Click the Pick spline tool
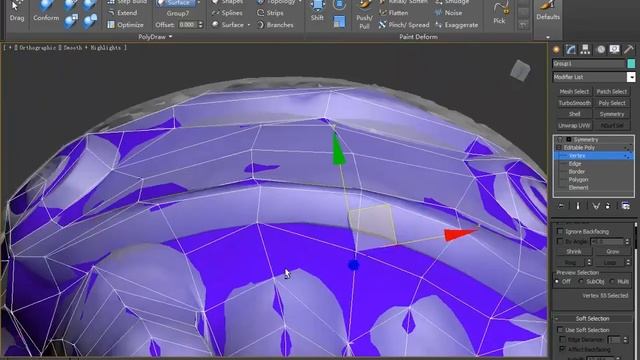The image size is (640, 360). tap(499, 13)
